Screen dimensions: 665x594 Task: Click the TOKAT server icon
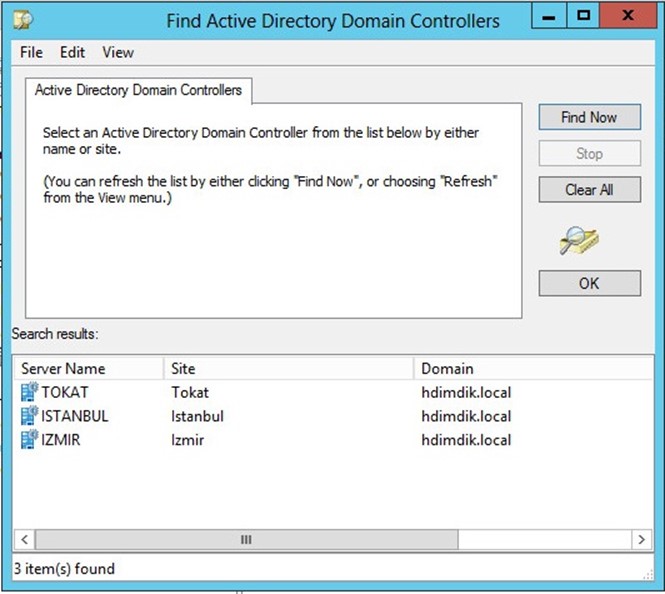coord(29,392)
